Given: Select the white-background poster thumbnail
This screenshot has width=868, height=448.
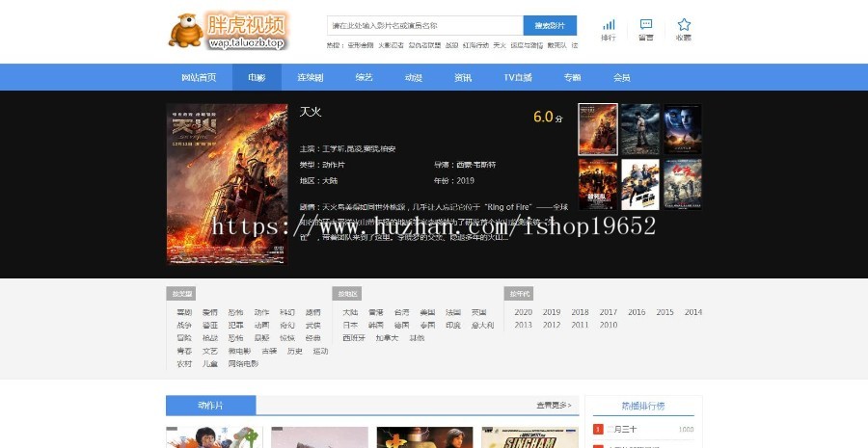Looking at the screenshot, I should pos(640,184).
